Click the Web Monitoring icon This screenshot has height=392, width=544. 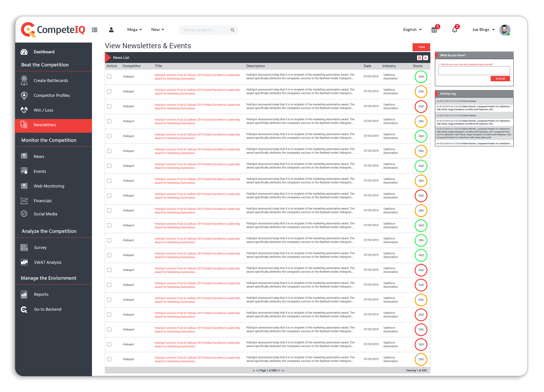(x=24, y=186)
